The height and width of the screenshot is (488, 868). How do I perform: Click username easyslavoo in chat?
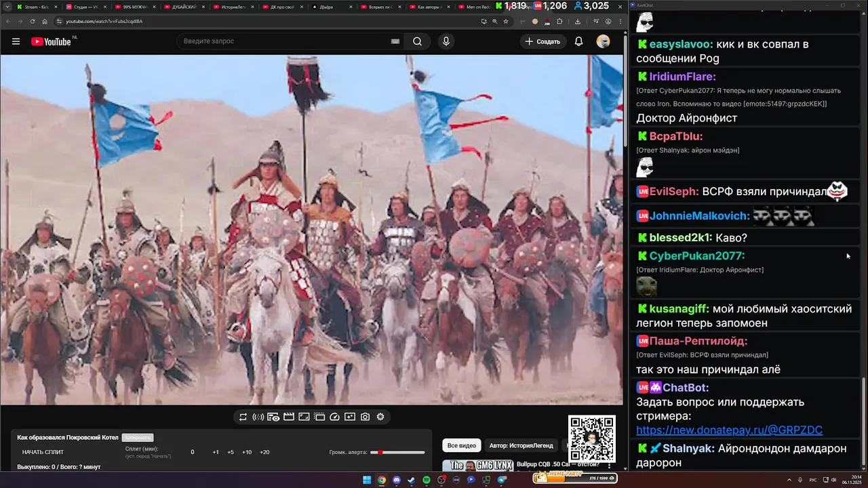click(681, 45)
